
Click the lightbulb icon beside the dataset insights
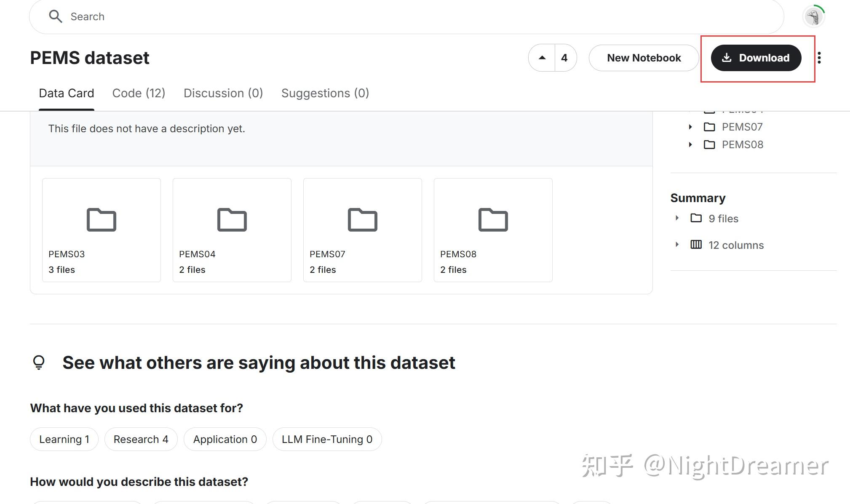(39, 363)
